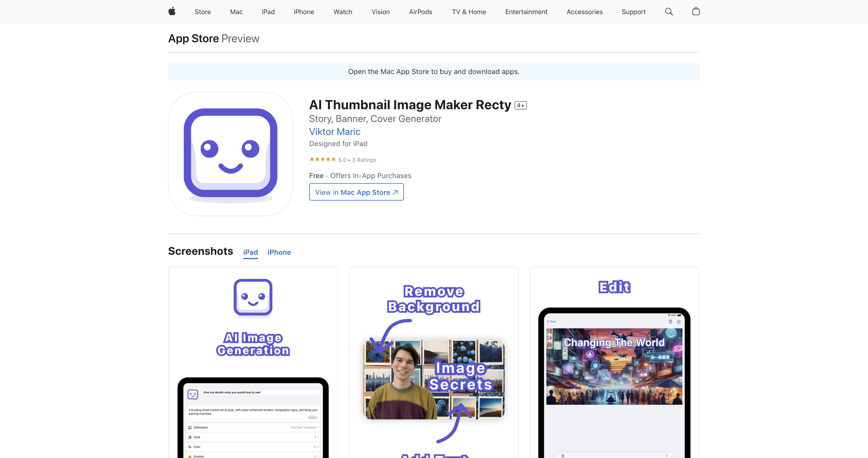The width and height of the screenshot is (868, 458).
Task: Open the iPhone navigation item
Action: click(x=304, y=12)
